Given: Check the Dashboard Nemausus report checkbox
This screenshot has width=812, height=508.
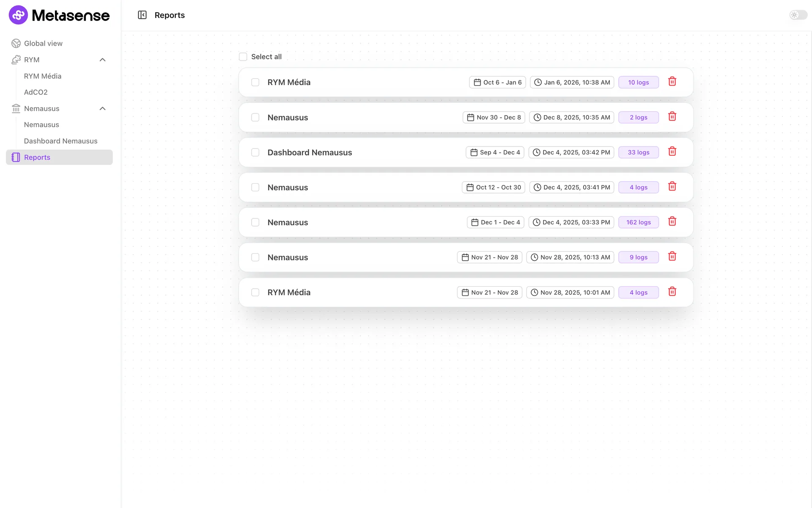Looking at the screenshot, I should coord(255,152).
